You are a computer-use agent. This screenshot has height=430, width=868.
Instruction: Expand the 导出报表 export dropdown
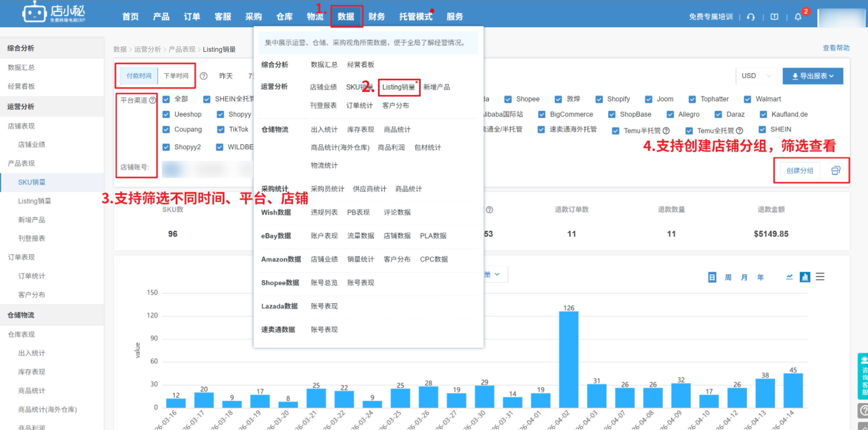coord(813,76)
